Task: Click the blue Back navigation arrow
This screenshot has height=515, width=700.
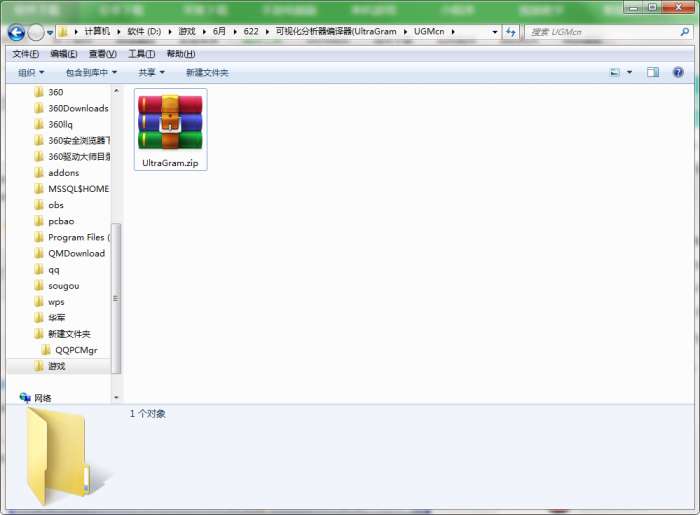Action: (x=17, y=32)
